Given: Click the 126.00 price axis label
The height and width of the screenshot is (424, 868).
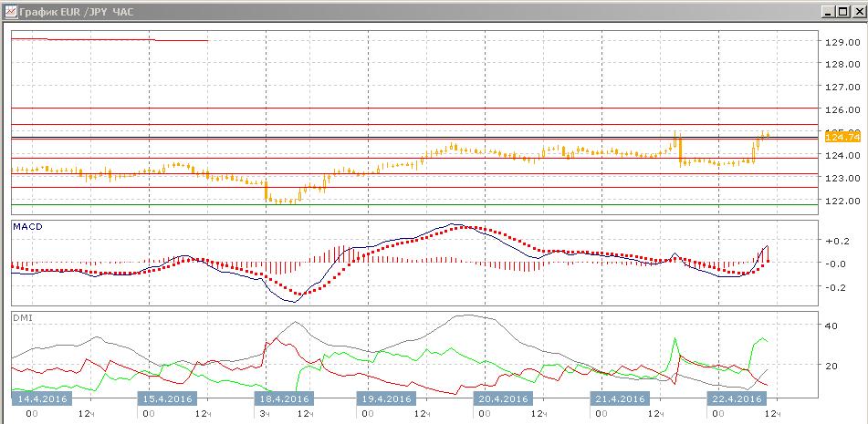Looking at the screenshot, I should click(842, 109).
